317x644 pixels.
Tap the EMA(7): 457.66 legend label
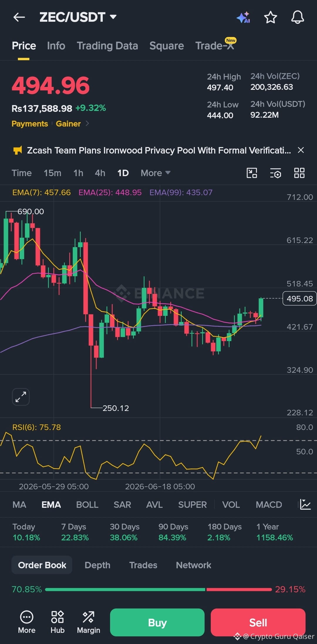point(41,193)
